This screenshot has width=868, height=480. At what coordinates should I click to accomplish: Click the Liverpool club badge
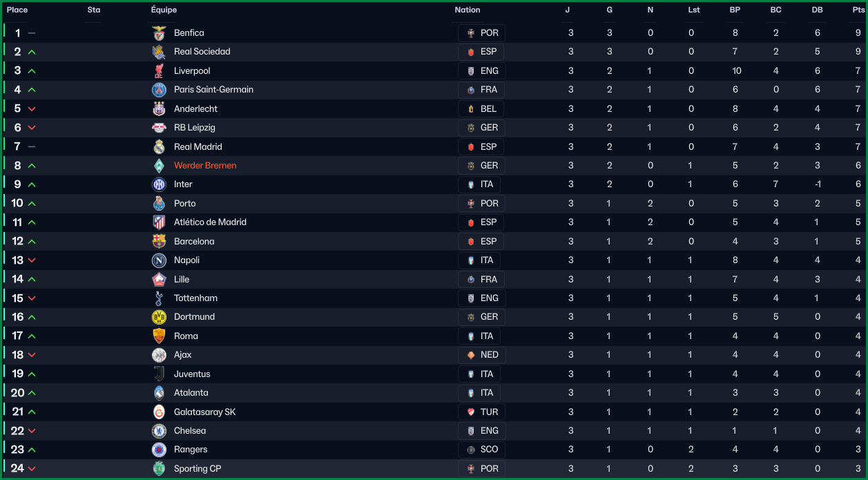[159, 71]
